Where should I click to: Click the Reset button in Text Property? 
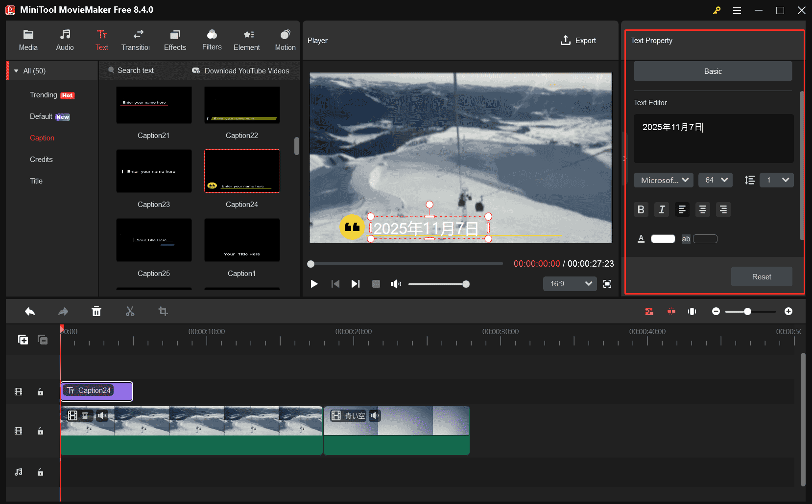coord(761,276)
